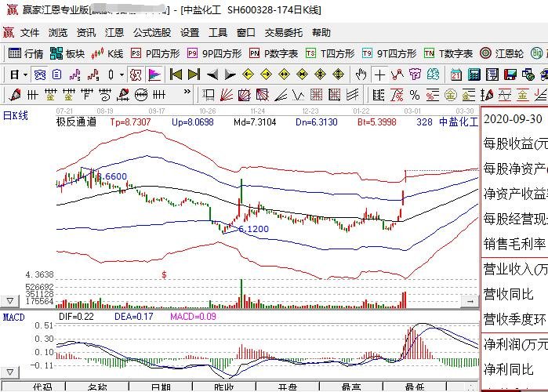Click the 板块 toolbar button
Screen dimensions: 548x392
[67, 53]
